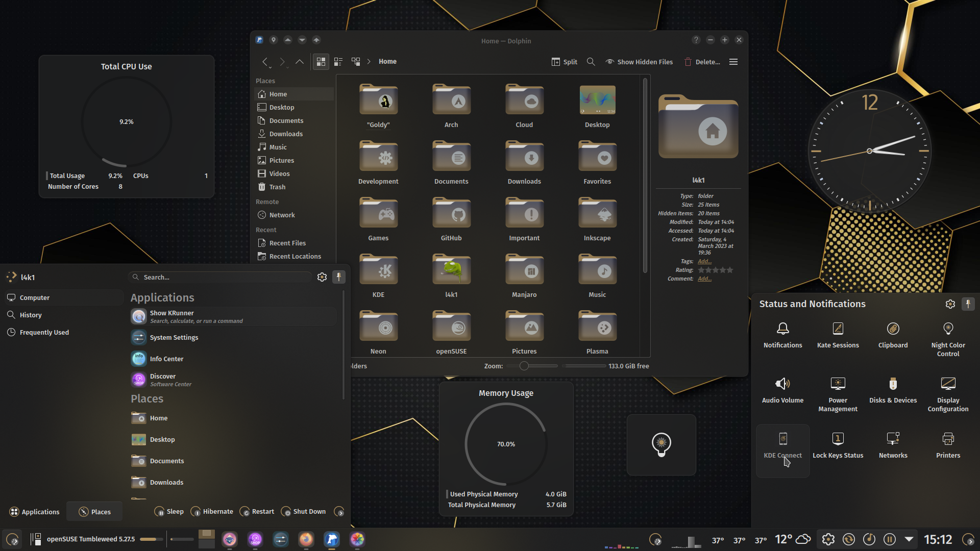
Task: Select the Disks & Devices icon
Action: tap(893, 390)
